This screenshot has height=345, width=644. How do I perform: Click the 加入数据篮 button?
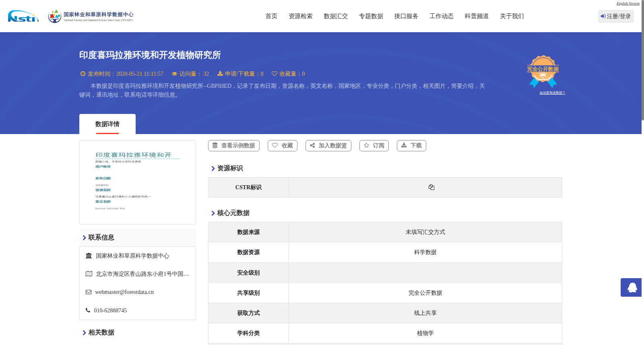tap(328, 146)
